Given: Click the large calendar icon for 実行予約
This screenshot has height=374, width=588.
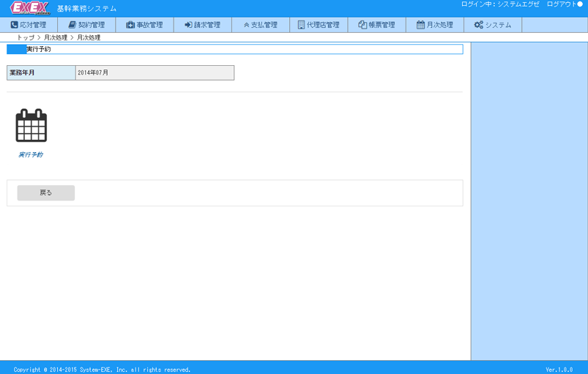Looking at the screenshot, I should tap(31, 126).
